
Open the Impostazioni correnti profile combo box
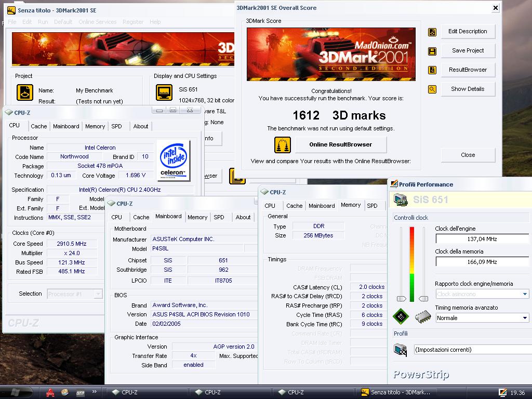(x=473, y=350)
